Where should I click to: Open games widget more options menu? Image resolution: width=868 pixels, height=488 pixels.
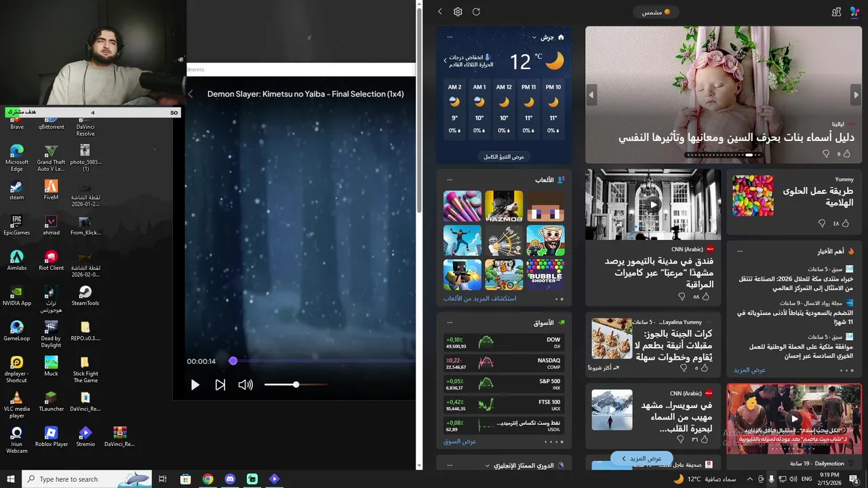click(450, 180)
